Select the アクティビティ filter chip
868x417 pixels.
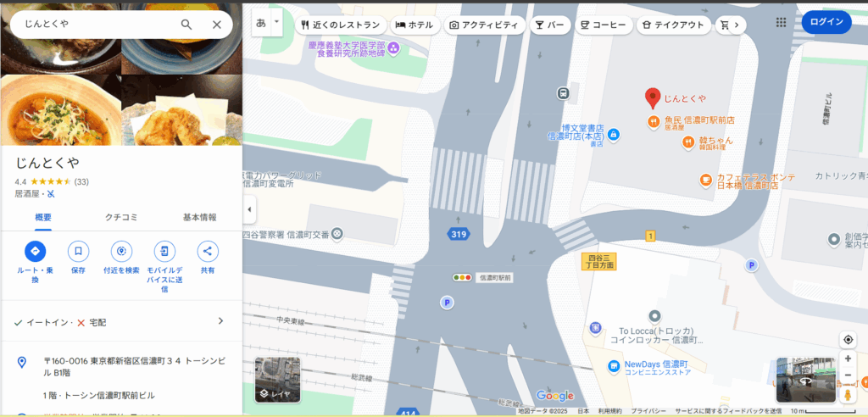(484, 25)
